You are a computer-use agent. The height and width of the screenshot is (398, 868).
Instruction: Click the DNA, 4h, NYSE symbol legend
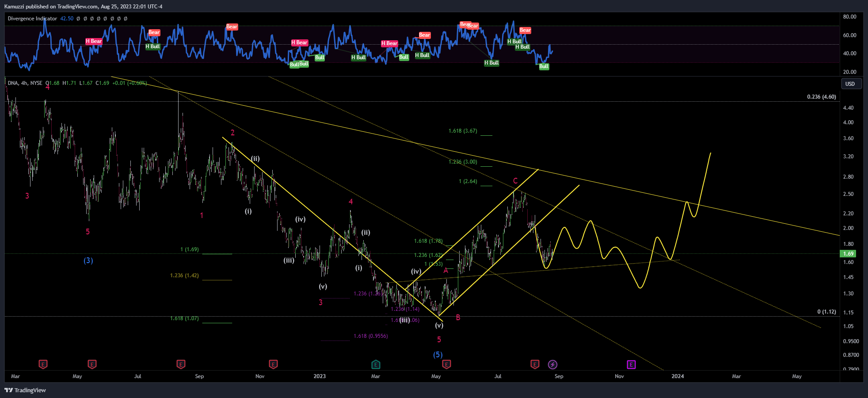point(25,83)
